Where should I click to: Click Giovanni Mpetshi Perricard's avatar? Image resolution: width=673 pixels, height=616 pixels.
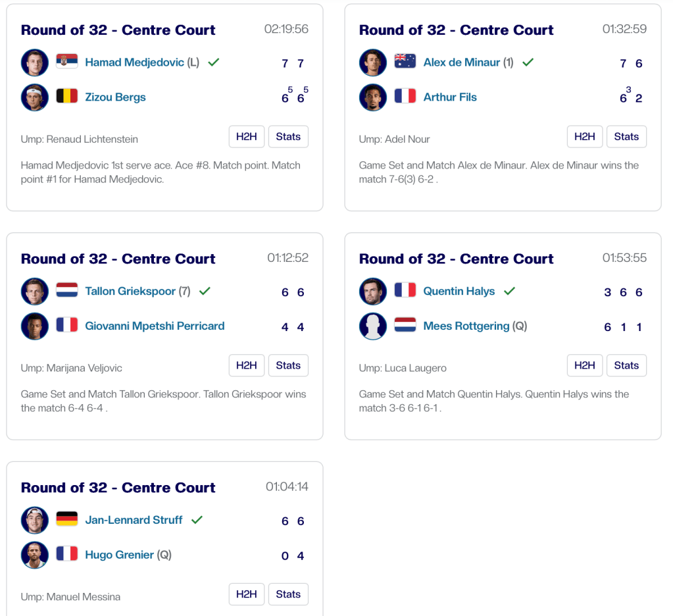pos(34,326)
